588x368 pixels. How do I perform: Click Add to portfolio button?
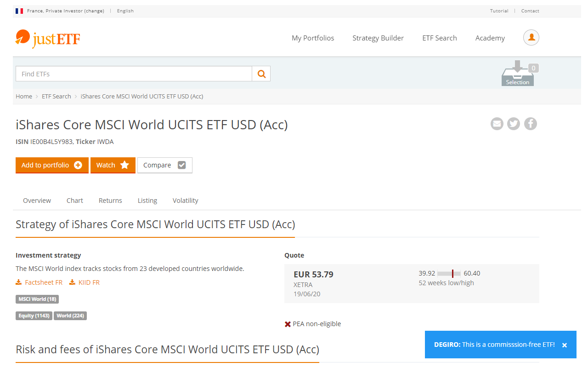tap(52, 165)
